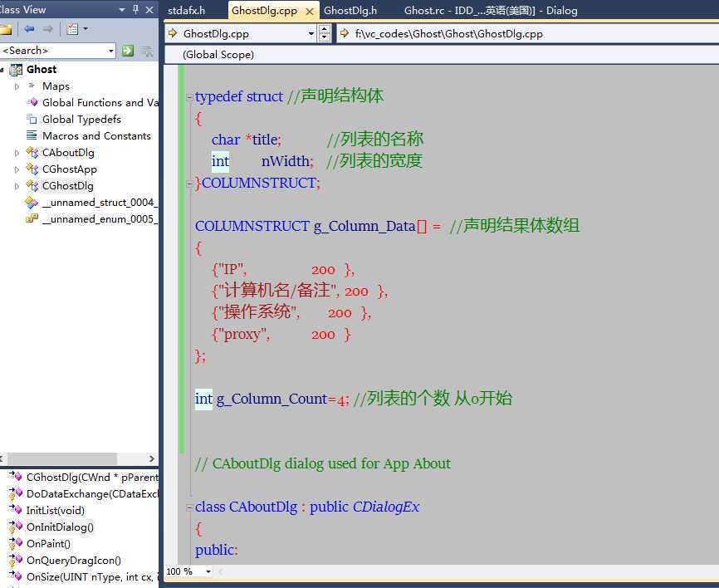Click the CAboutDlg class icon
719x588 pixels.
pyautogui.click(x=32, y=153)
